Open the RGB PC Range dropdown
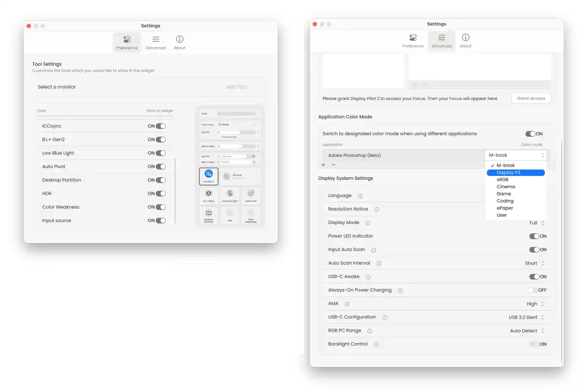Screen dimensions: 588x392 coord(527,331)
